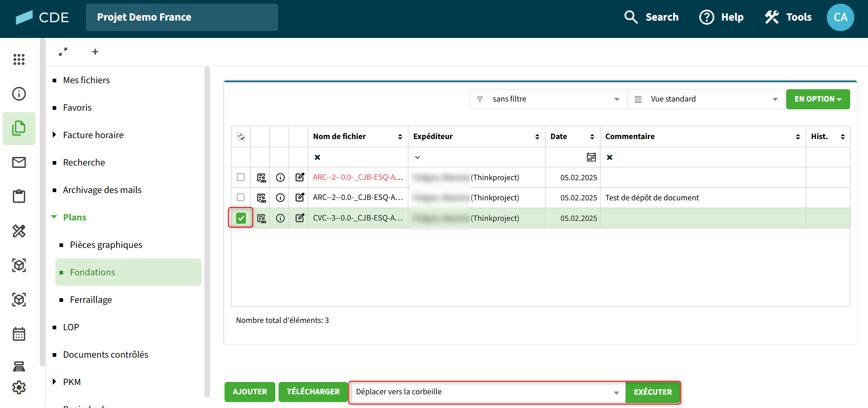
Task: Select Mes fichiers in the tree
Action: (86, 80)
